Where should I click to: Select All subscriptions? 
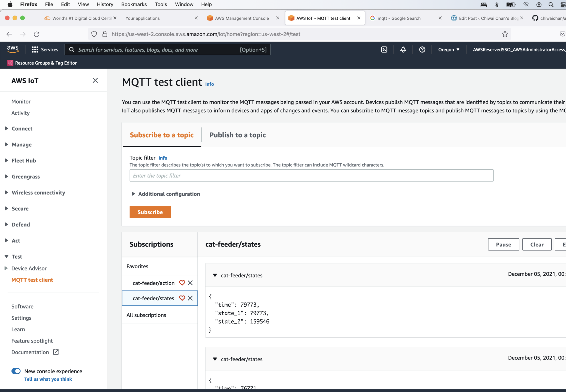coord(146,315)
